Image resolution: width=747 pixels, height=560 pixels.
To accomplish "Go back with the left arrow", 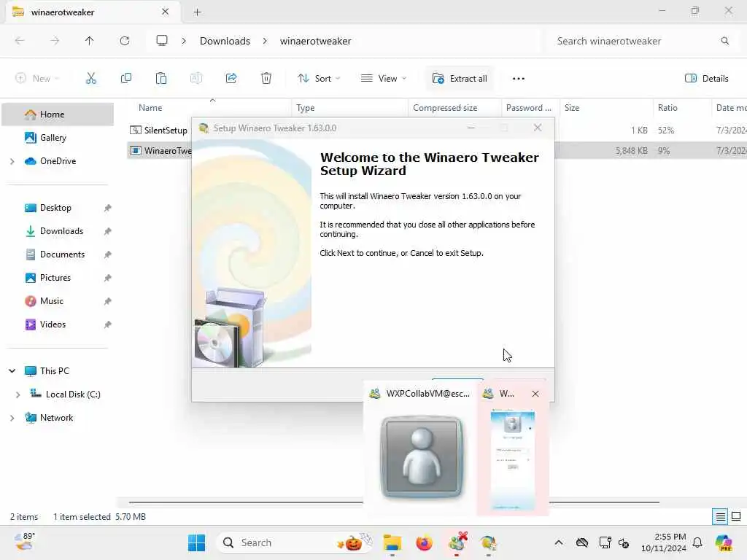I will point(20,41).
